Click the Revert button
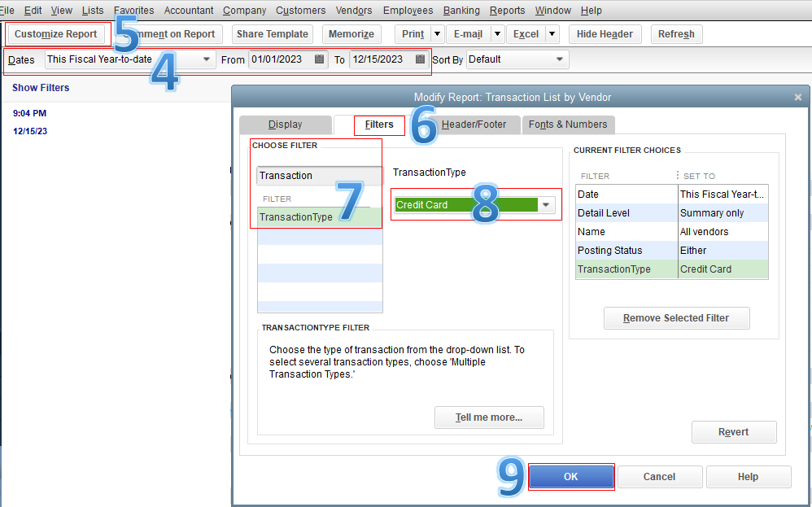 click(734, 432)
